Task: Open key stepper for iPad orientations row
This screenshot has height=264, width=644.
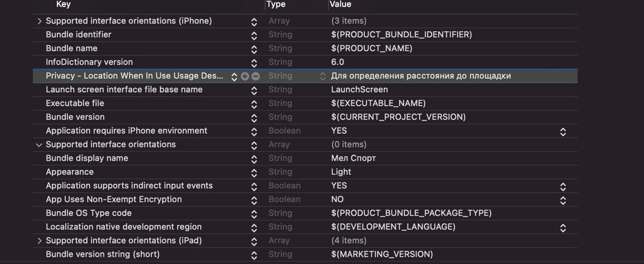Action: 254,241
